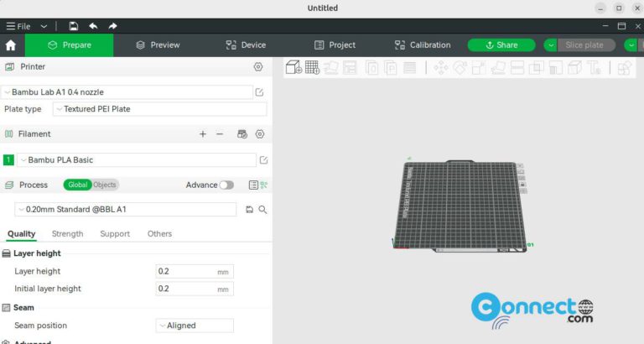Click the Save project icon
This screenshot has width=644, height=344.
(74, 26)
